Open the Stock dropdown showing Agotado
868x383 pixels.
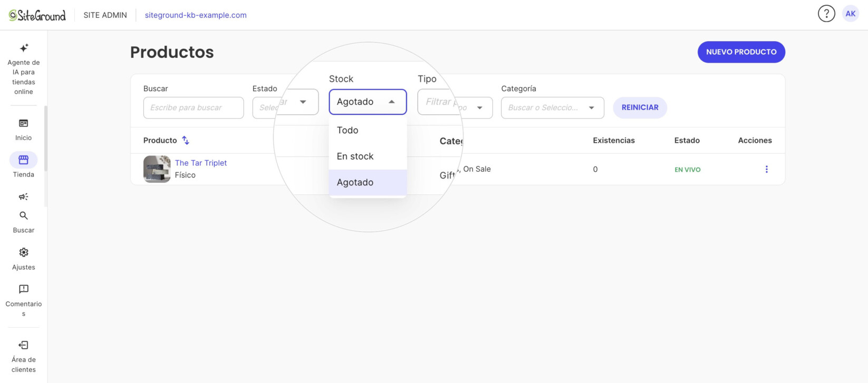point(368,102)
